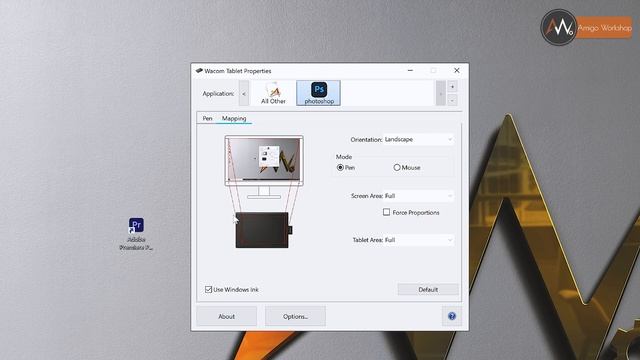
Task: Click the blue help question mark icon
Action: pyautogui.click(x=452, y=316)
